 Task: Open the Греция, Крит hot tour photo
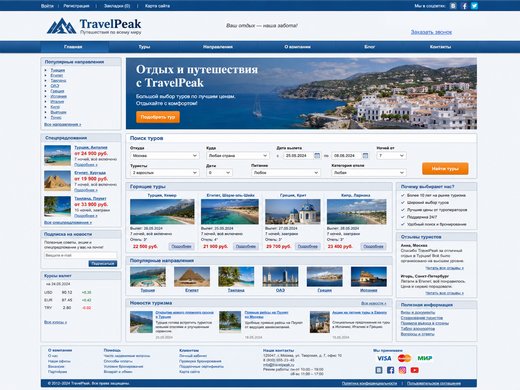coord(293,212)
